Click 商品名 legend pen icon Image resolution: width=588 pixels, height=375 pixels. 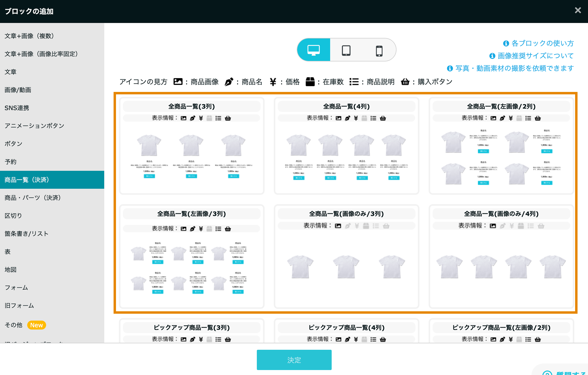pos(229,82)
